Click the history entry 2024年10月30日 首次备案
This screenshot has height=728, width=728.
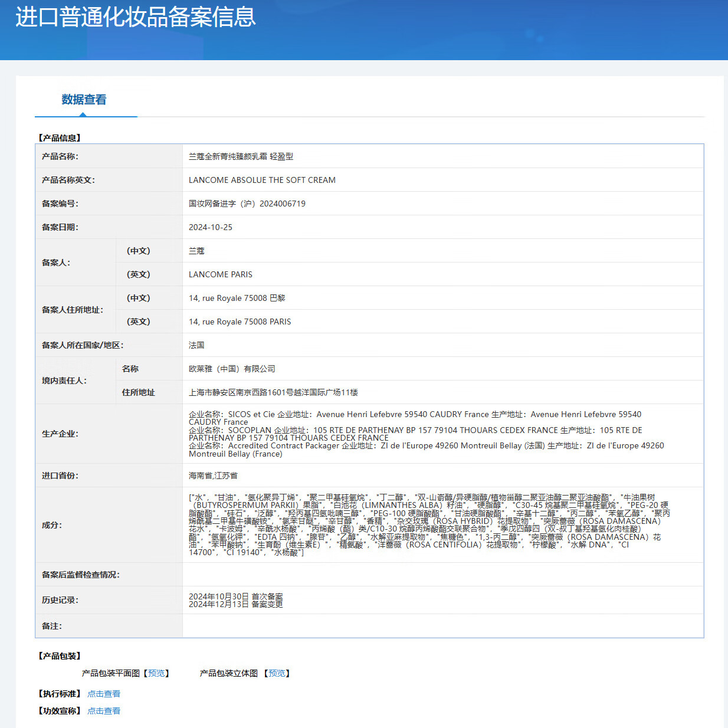(235, 596)
